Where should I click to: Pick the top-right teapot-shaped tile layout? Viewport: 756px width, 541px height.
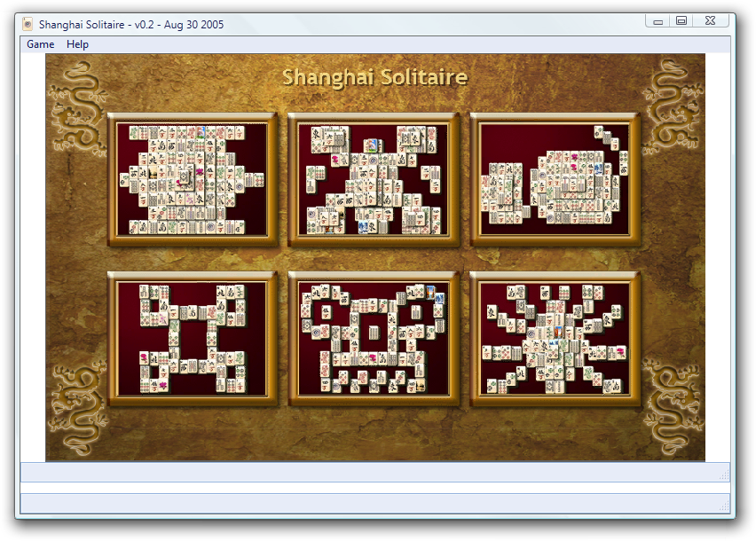coord(555,180)
